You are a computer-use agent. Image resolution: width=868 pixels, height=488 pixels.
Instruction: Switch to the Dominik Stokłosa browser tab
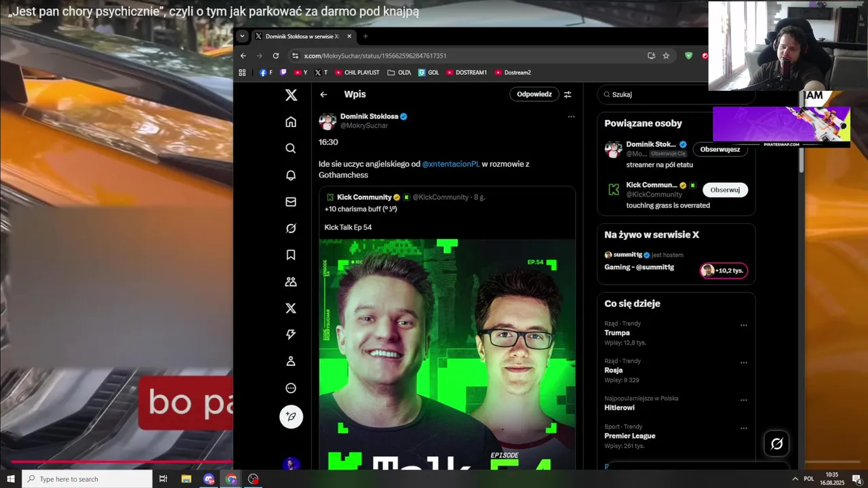coord(302,36)
